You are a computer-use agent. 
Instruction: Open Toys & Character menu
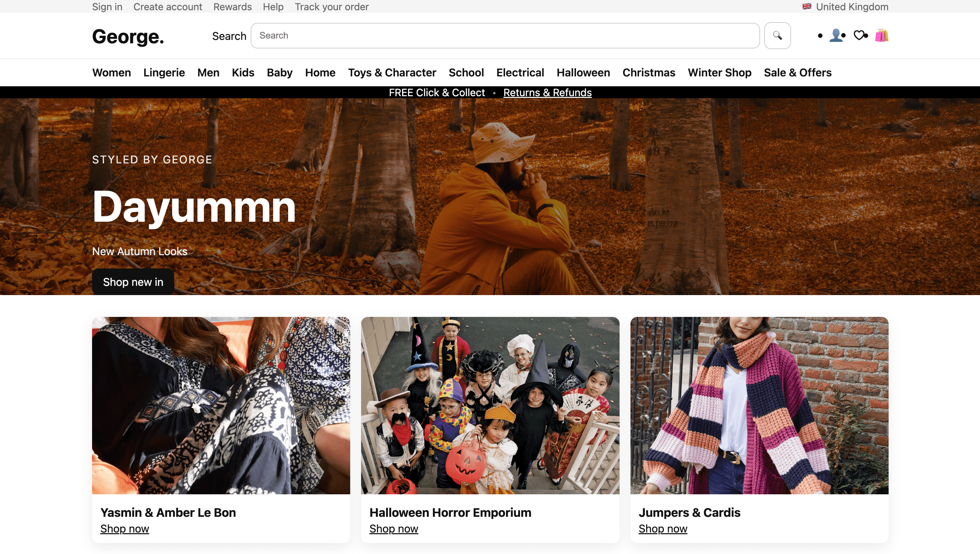point(392,73)
